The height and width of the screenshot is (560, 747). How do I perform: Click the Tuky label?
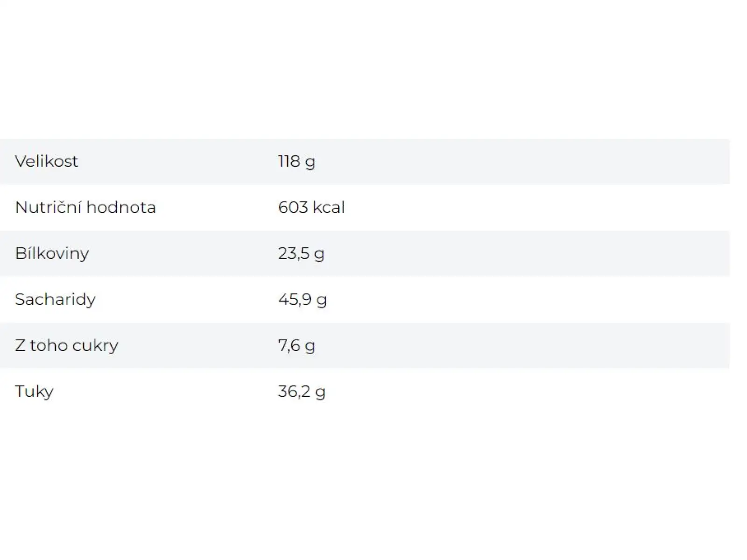34,392
